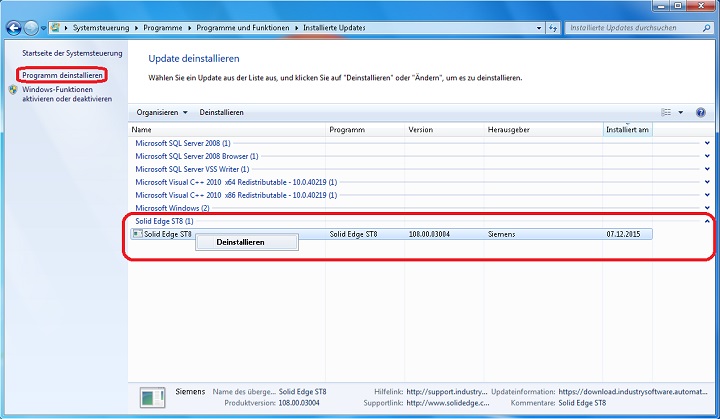Viewport: 720px width, 419px height.
Task: Choose Deinstallieren from the context menu
Action: click(x=247, y=242)
